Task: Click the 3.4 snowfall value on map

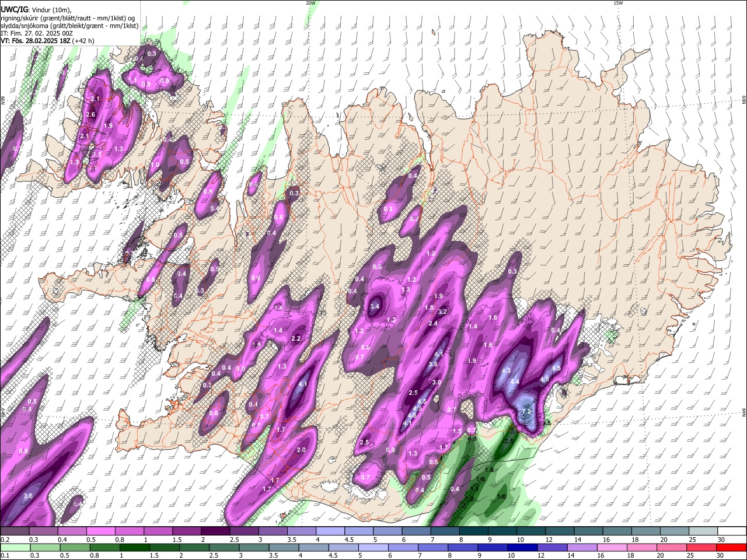Action: point(375,306)
